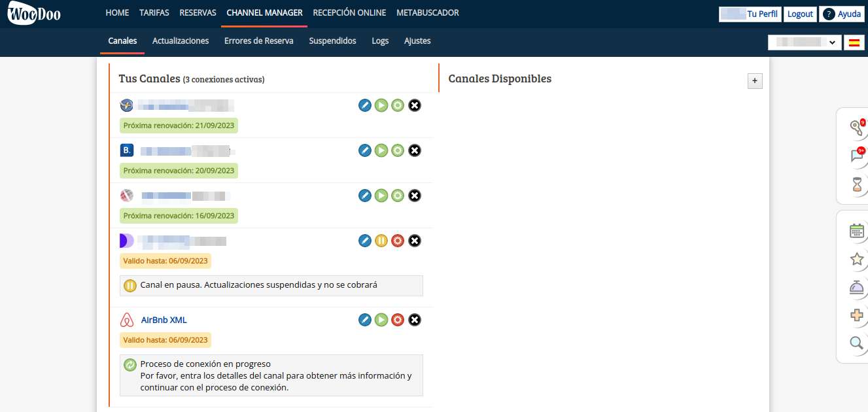Edit the AirBnb XML channel
The width and height of the screenshot is (868, 412).
point(365,320)
